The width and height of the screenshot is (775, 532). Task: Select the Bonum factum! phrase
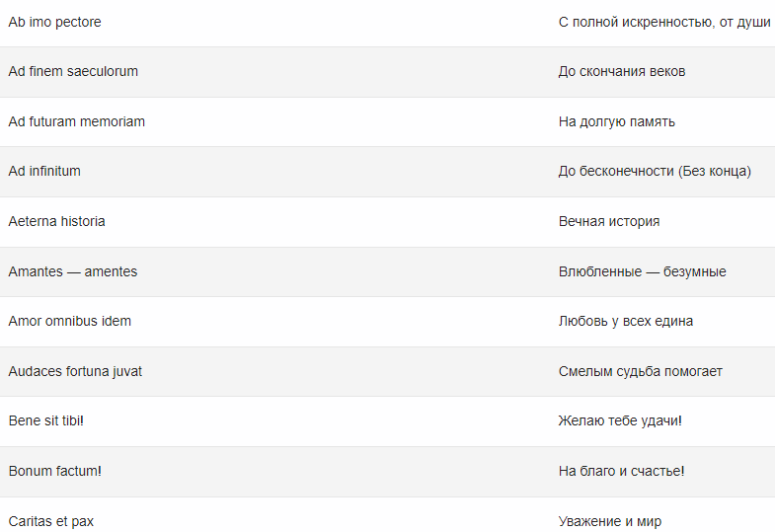click(x=55, y=471)
